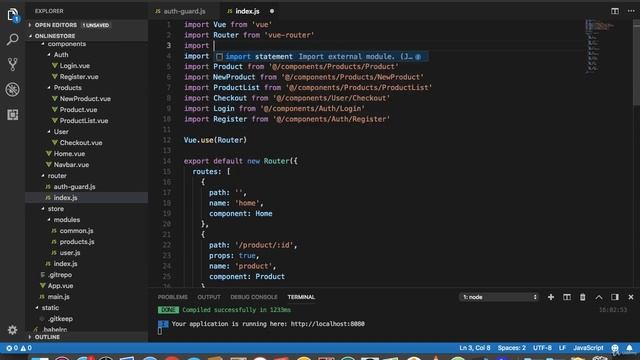Open editor More Actions ellipsis
Screen dimensions: 640x360
coord(631,11)
